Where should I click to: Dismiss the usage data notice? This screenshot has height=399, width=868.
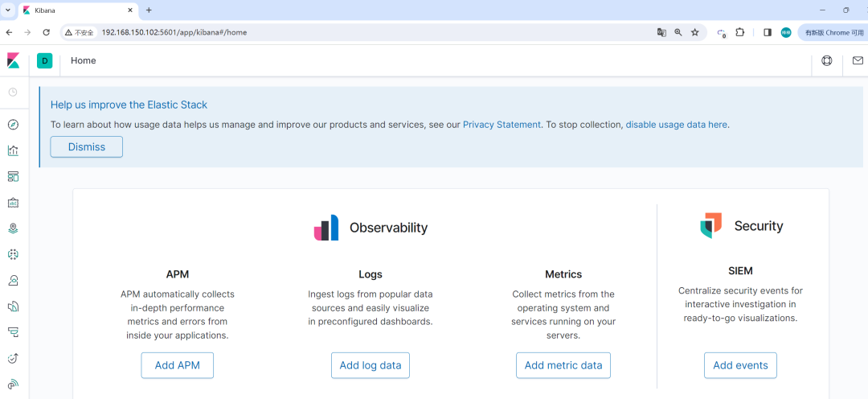tap(87, 147)
